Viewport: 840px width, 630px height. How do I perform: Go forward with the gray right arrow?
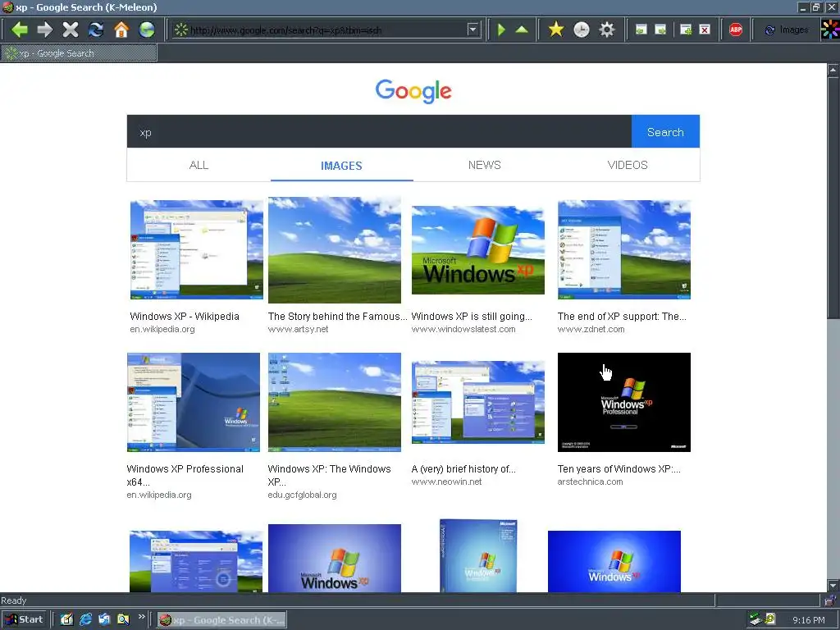click(x=45, y=30)
